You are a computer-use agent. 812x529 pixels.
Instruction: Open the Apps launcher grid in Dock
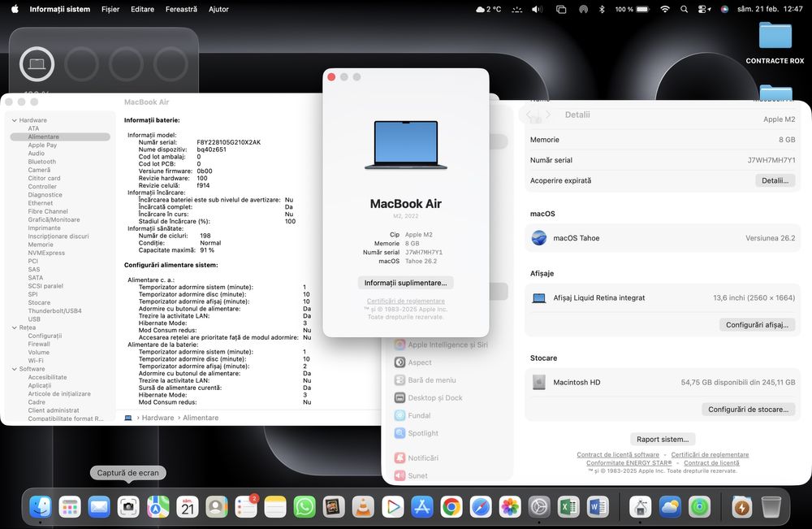(x=69, y=507)
